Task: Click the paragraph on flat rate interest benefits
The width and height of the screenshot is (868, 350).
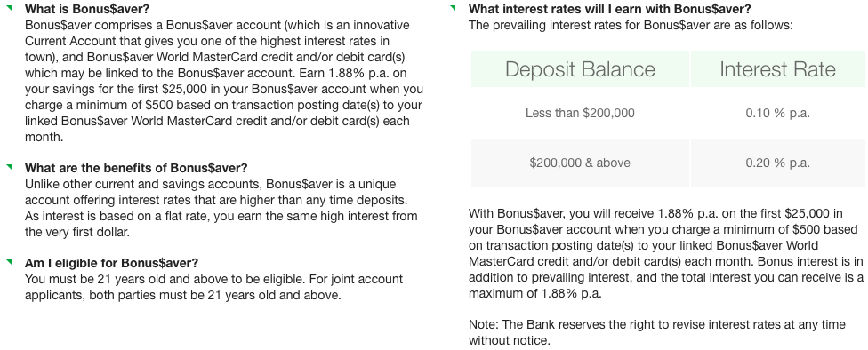Action: tap(221, 208)
